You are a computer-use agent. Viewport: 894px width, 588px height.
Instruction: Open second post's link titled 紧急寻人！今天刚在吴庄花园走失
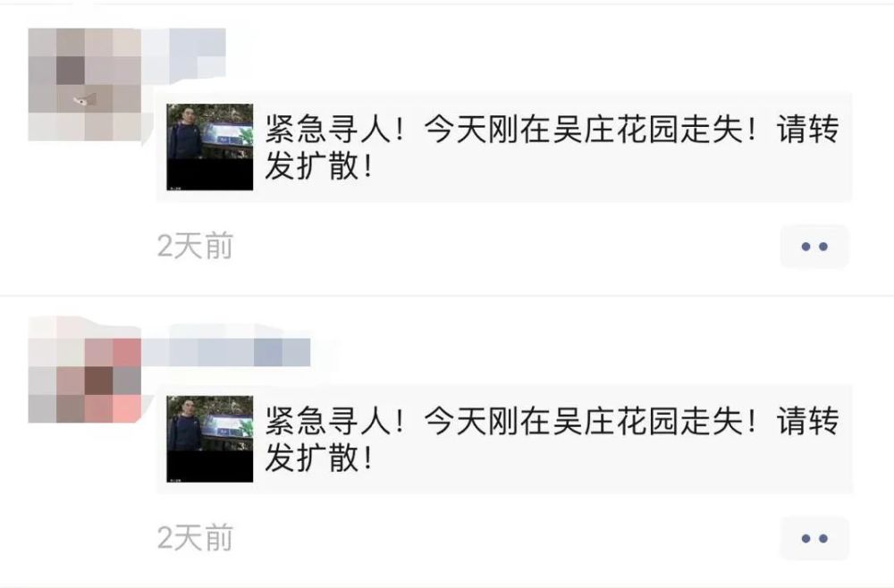click(504, 439)
